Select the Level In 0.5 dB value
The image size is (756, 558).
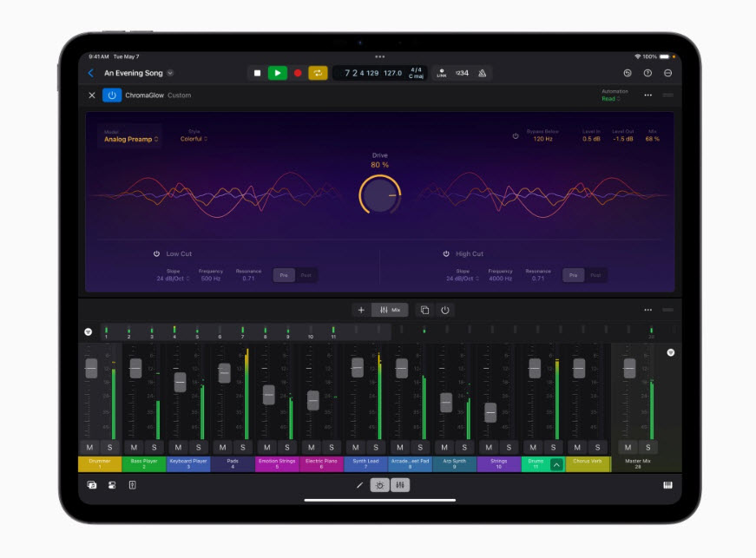(x=591, y=139)
